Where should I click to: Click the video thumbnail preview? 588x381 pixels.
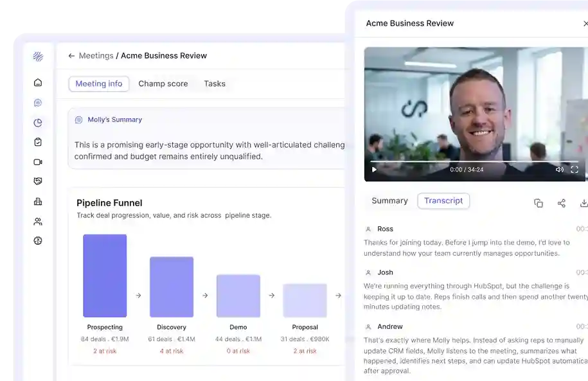[x=476, y=114]
